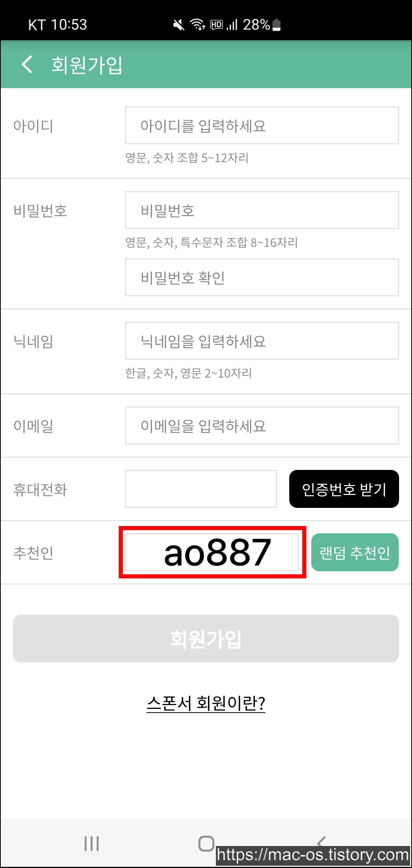Tap the home button in navigation bar
Viewport: 412px width, 868px height.
(x=206, y=843)
